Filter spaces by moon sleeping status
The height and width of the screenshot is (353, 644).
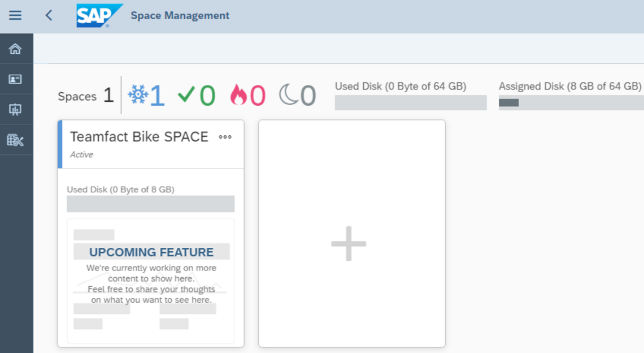pos(297,95)
